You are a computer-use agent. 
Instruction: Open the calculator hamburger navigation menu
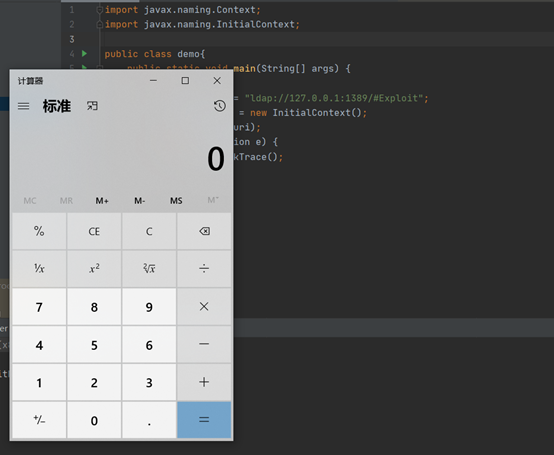coord(24,106)
